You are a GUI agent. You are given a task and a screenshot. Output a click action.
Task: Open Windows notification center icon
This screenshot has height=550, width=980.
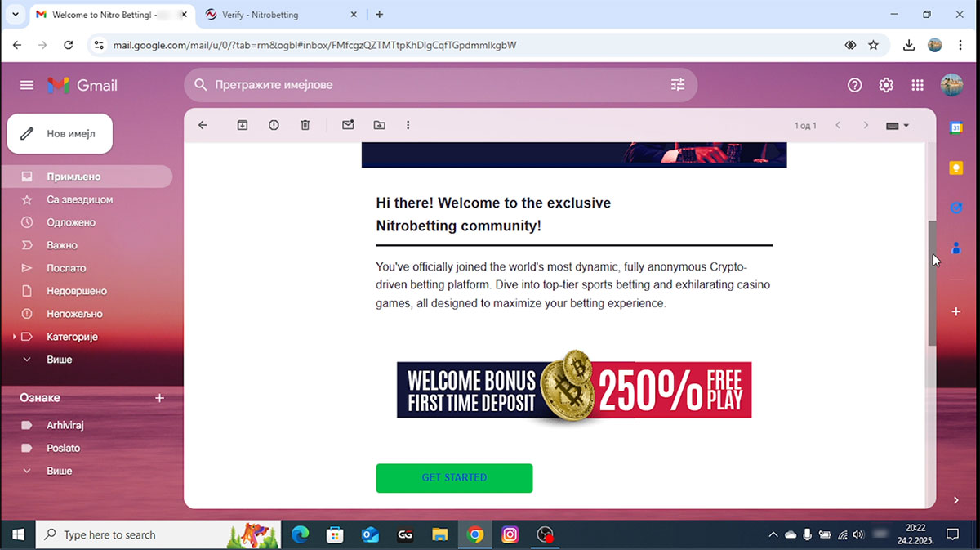(x=952, y=534)
